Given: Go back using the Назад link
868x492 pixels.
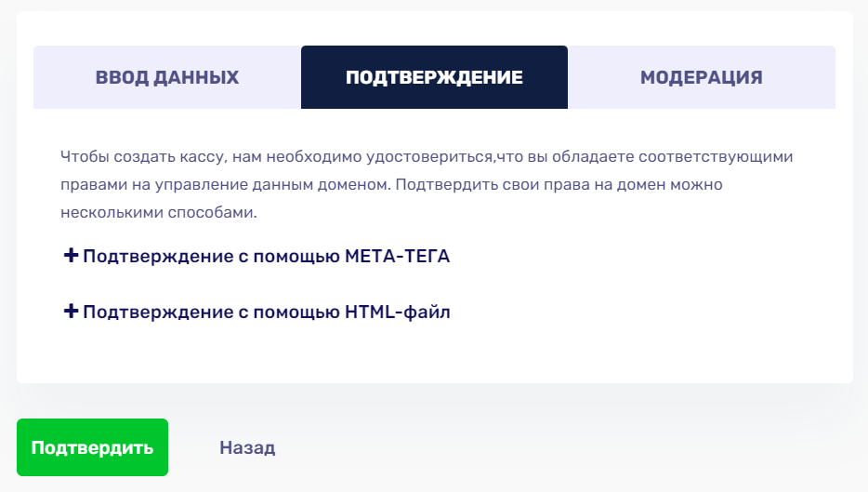Looking at the screenshot, I should [x=247, y=447].
